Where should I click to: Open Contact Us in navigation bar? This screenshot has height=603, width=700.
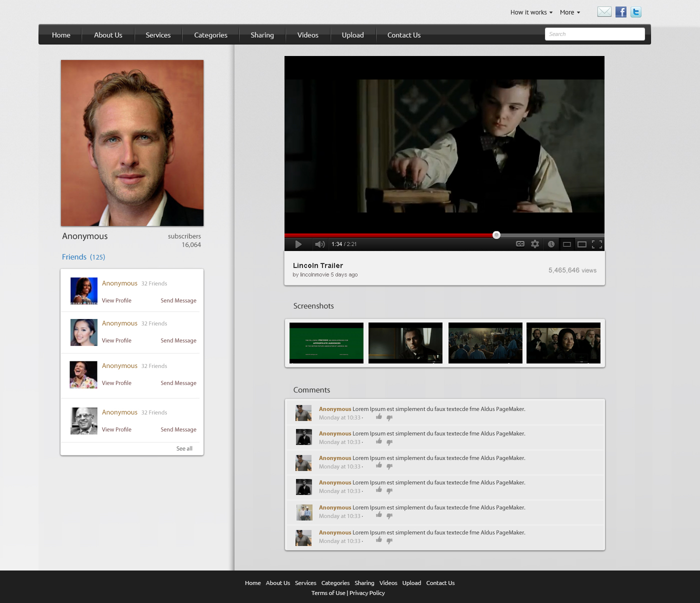(404, 35)
